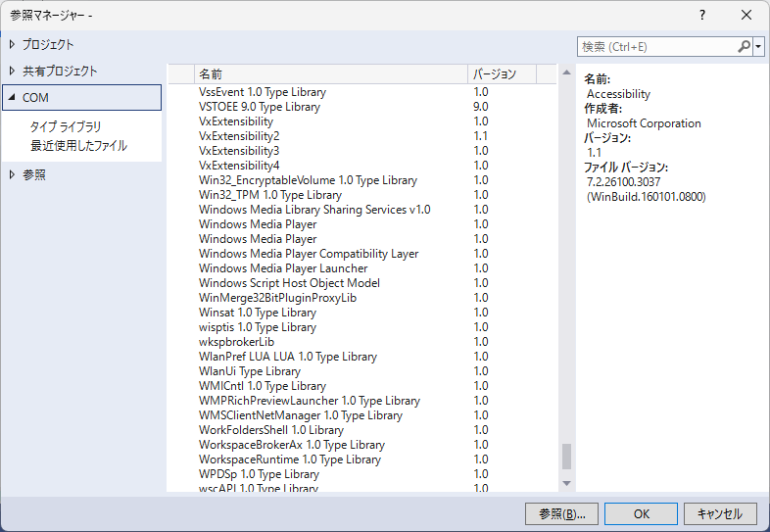
Task: Click the search magnifier icon
Action: (x=744, y=47)
